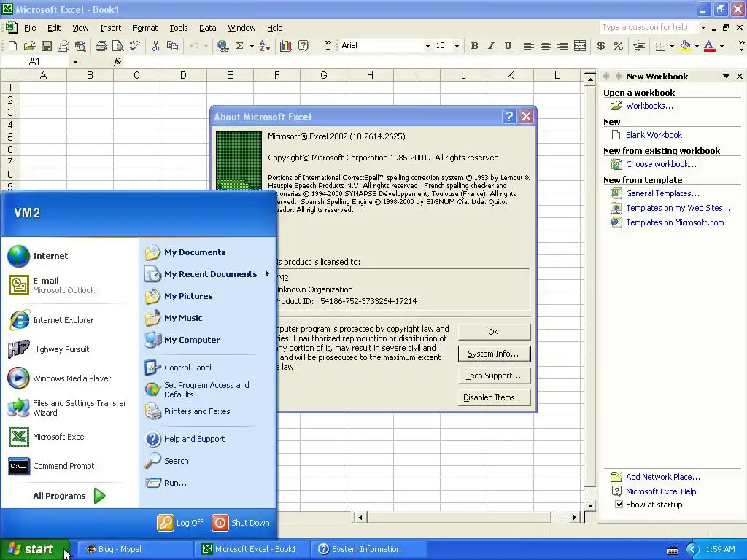This screenshot has width=747, height=560.
Task: Click the Italic formatting button
Action: [x=491, y=46]
